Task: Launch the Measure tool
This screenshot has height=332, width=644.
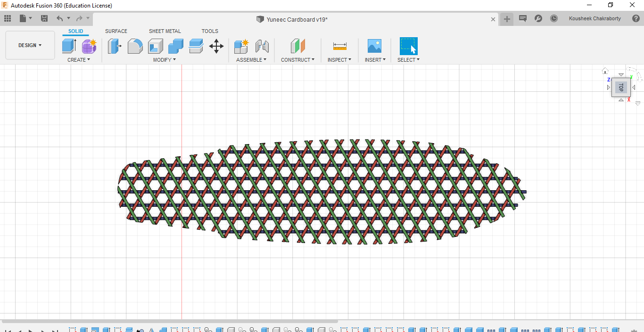Action: 339,46
